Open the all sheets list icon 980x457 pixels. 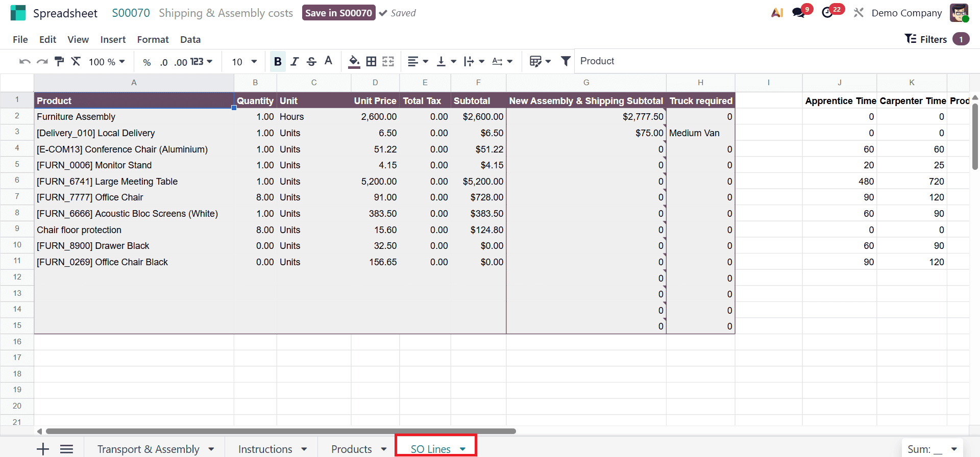click(67, 449)
